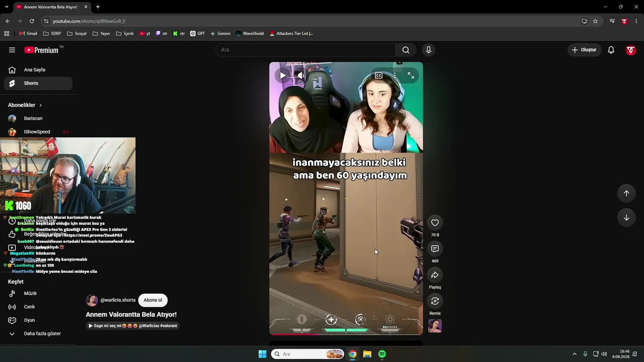Open the Chrome profile avatar
Image resolution: width=644 pixels, height=362 pixels.
pyautogui.click(x=624, y=21)
